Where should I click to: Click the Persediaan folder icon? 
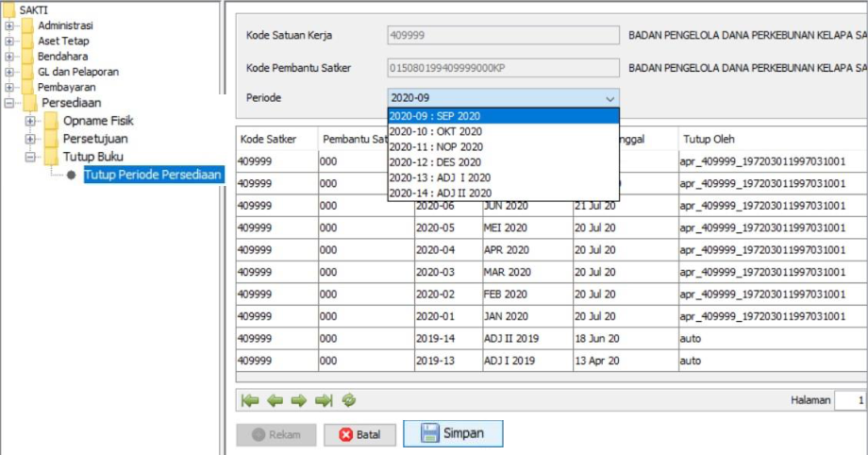coord(29,103)
